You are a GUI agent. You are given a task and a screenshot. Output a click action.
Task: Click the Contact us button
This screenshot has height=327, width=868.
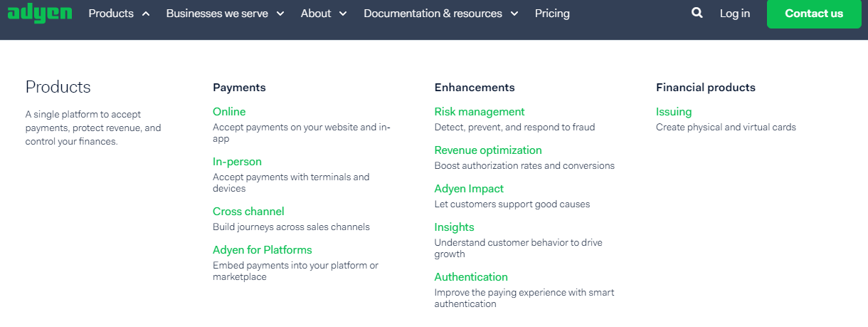814,14
